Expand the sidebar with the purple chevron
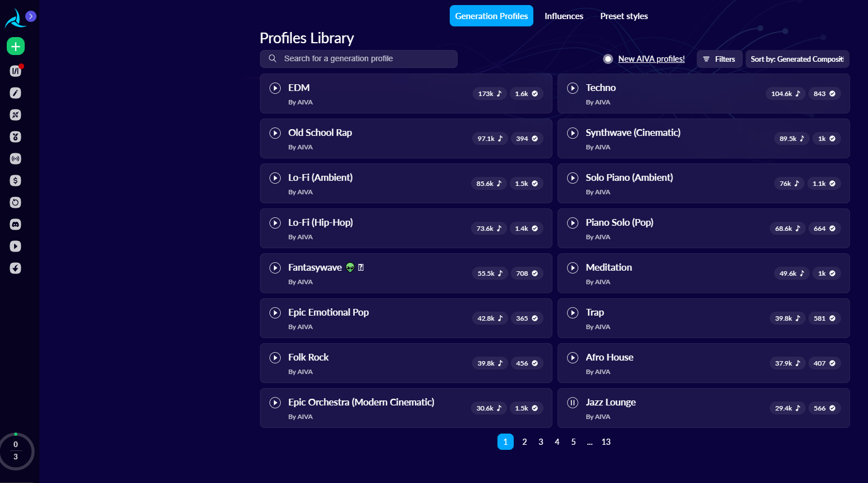This screenshot has width=868, height=483. point(31,16)
